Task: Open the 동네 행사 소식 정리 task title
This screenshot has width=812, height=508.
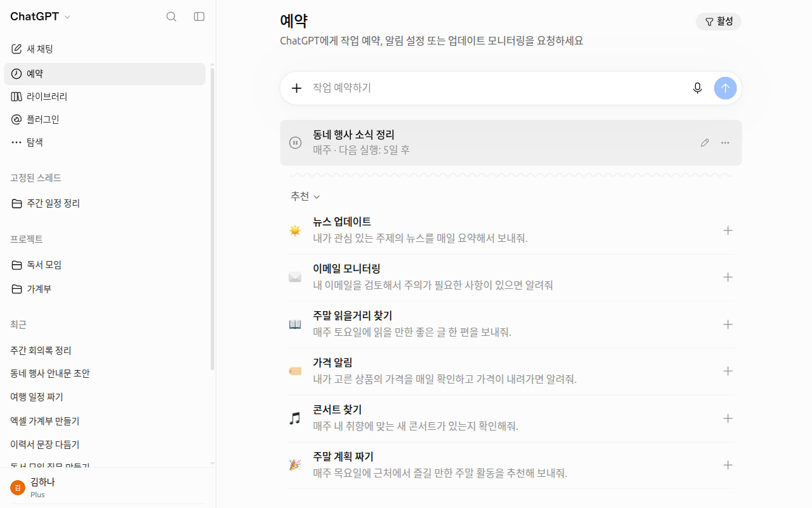Action: coord(353,135)
